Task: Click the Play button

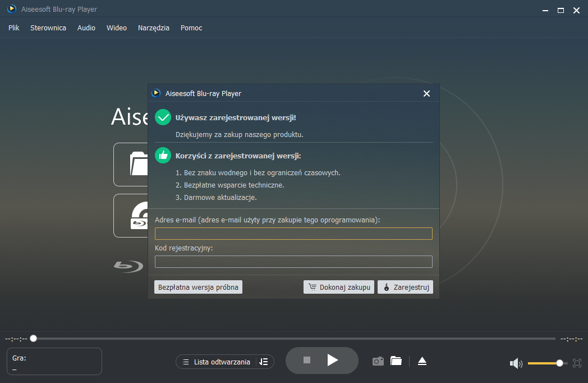Action: point(332,360)
